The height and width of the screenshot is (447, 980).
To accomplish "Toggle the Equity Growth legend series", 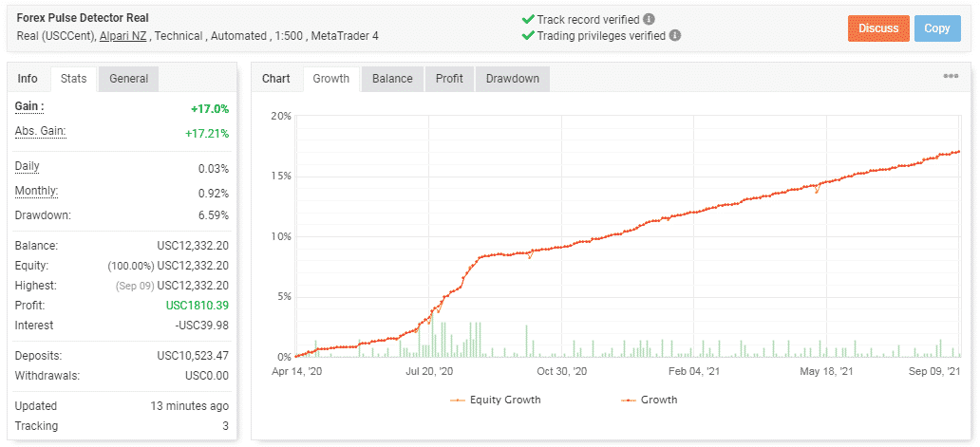I will pyautogui.click(x=495, y=400).
